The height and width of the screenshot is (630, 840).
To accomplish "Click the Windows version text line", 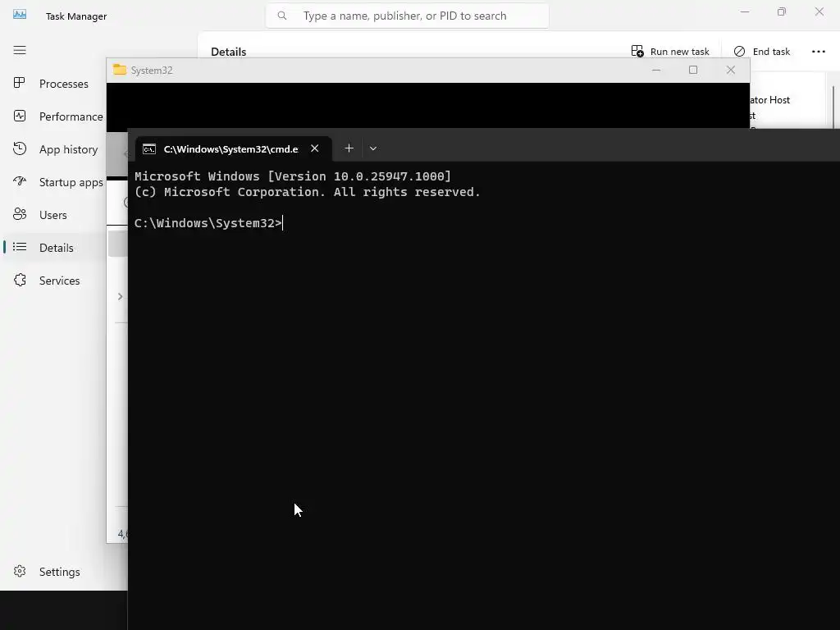I will (x=293, y=176).
